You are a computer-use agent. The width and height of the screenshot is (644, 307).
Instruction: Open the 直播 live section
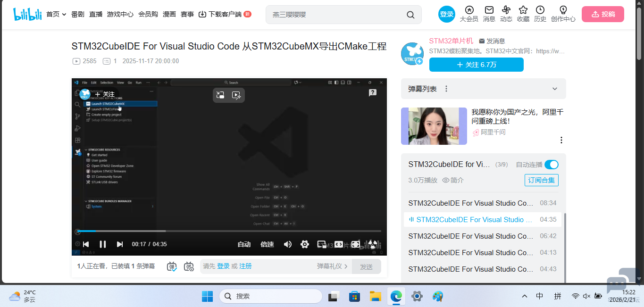pos(96,14)
